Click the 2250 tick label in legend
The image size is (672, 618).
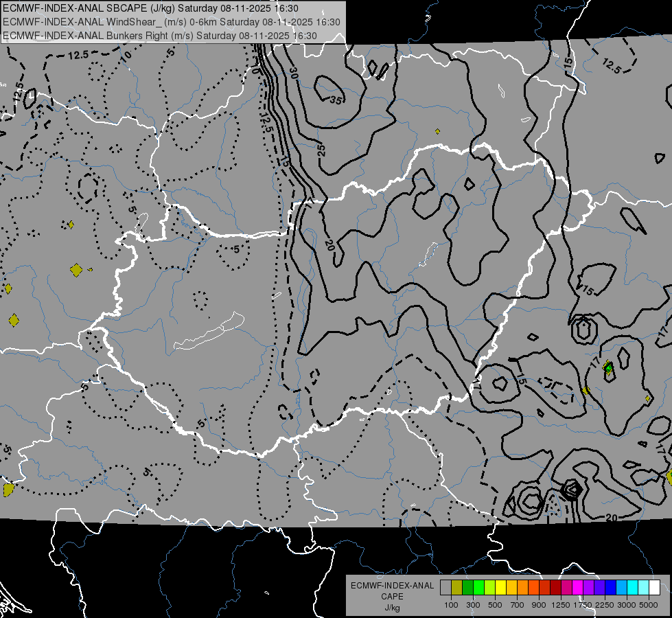point(604,605)
